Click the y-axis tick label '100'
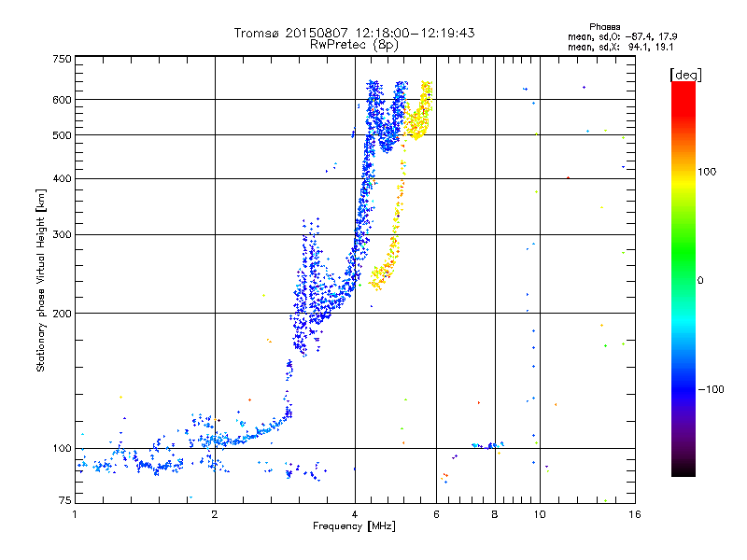The image size is (747, 560). point(62,448)
